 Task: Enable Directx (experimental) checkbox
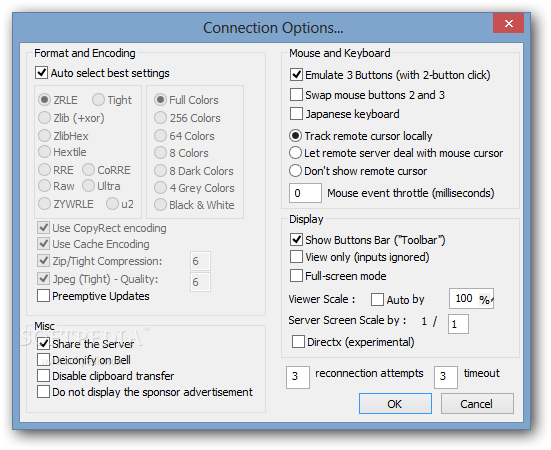pyautogui.click(x=298, y=342)
